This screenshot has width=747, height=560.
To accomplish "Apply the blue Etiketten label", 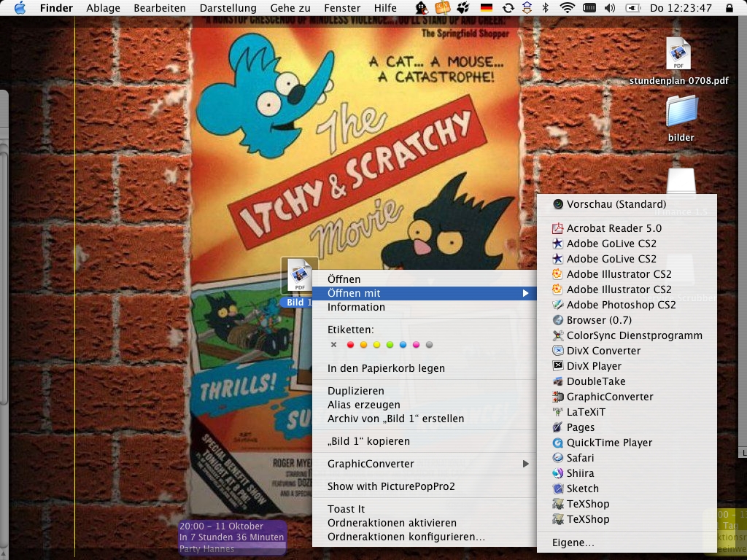I will [x=403, y=345].
